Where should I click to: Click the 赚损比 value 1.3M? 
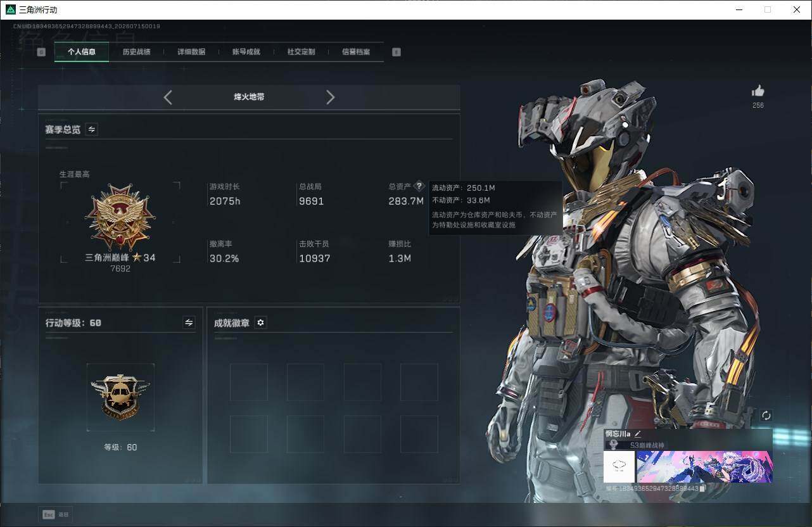click(400, 258)
